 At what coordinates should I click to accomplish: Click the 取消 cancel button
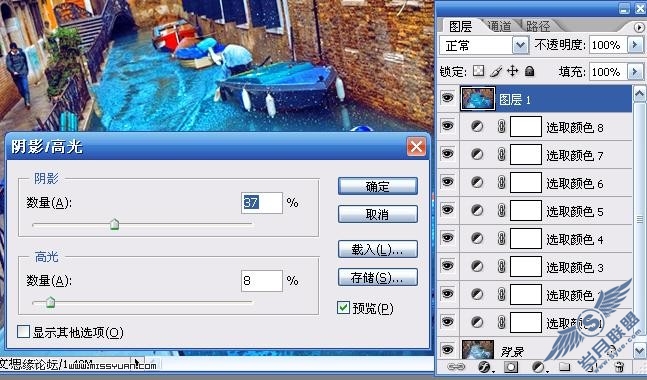click(x=378, y=214)
